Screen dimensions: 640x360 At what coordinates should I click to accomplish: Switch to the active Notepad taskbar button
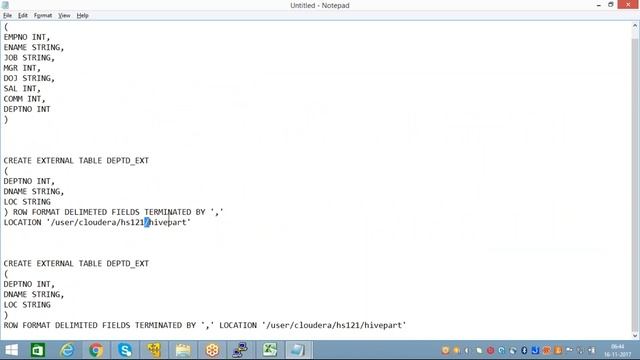pyautogui.click(x=298, y=350)
